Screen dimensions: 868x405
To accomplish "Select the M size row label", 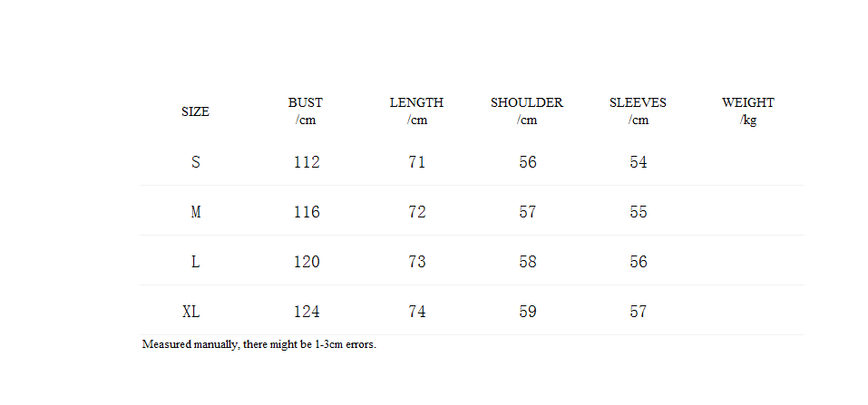I will [195, 212].
